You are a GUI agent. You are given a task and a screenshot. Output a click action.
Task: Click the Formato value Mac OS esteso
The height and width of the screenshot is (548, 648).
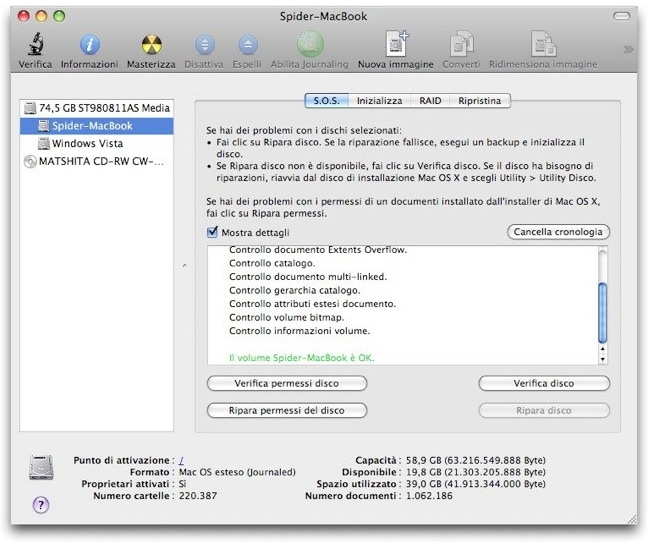(x=237, y=472)
